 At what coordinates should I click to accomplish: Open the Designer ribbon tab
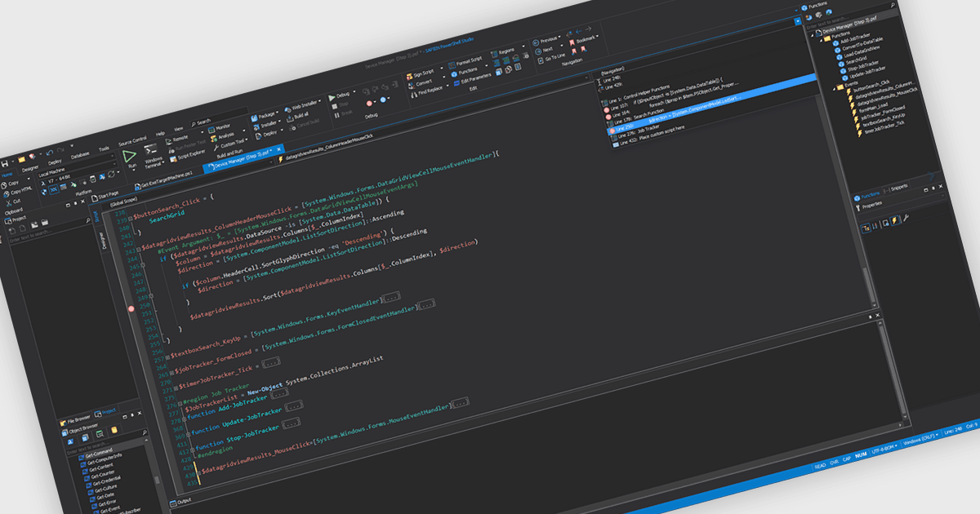click(30, 169)
